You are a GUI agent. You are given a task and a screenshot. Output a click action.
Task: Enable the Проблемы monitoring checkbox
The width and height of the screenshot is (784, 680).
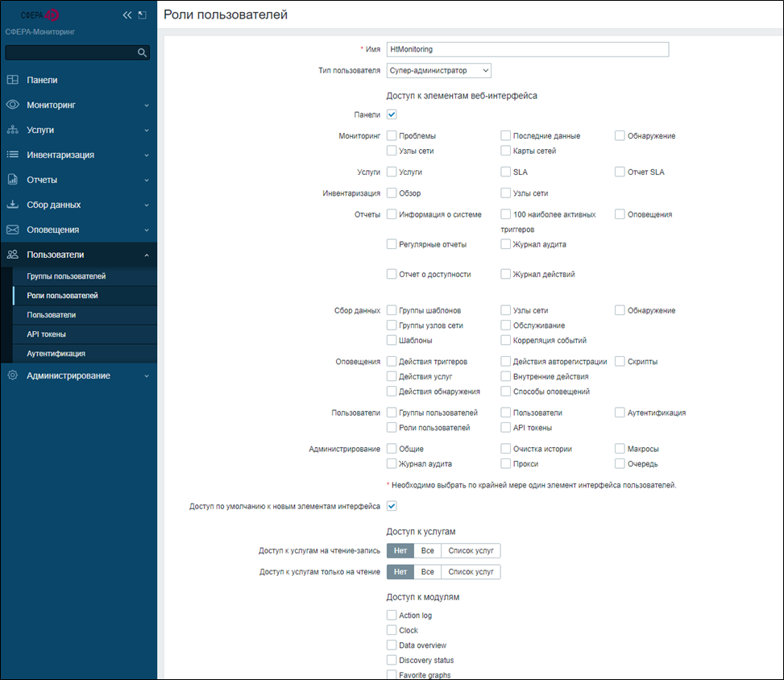pos(392,136)
